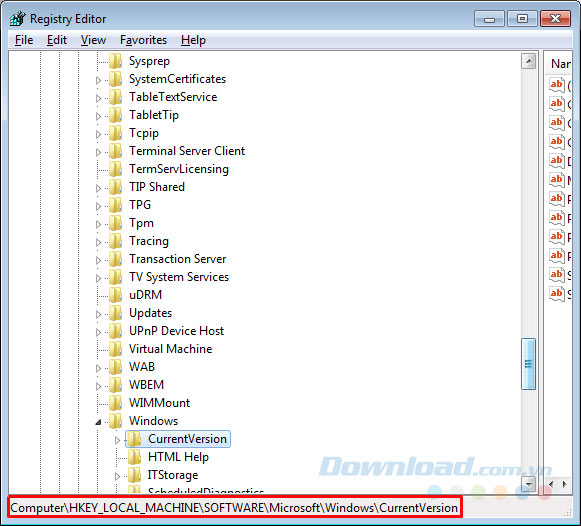Click the uDRM key folder icon
This screenshot has width=581, height=526.
point(116,295)
